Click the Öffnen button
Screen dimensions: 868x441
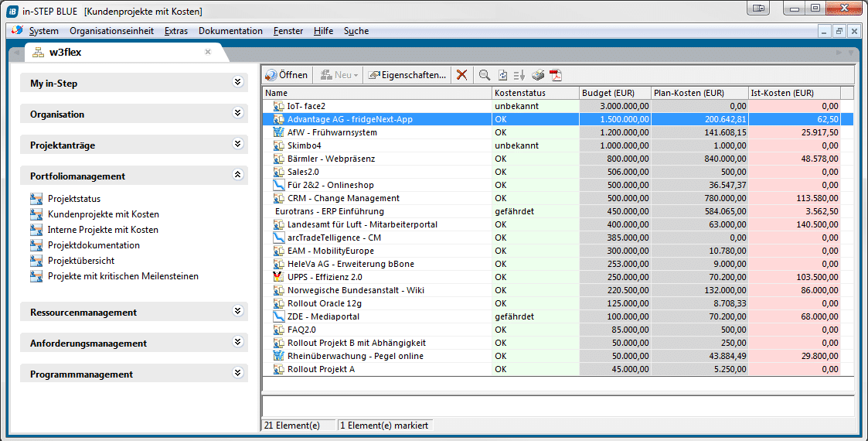click(x=287, y=75)
